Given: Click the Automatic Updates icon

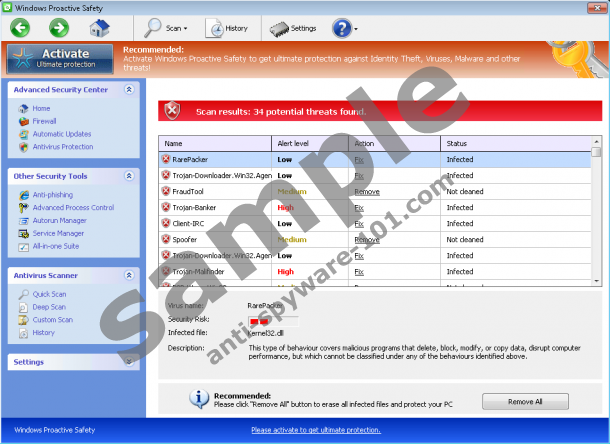Looking at the screenshot, I should [x=23, y=134].
